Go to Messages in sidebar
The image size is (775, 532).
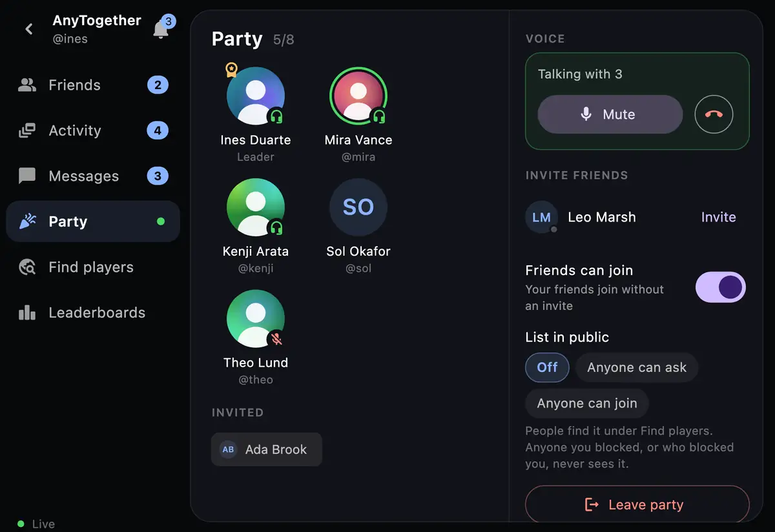click(93, 176)
